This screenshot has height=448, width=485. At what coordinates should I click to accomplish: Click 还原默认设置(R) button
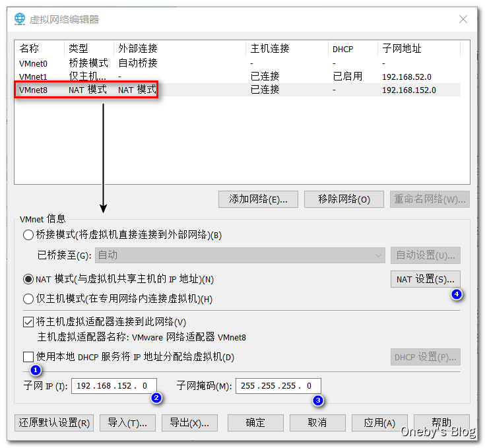(54, 423)
